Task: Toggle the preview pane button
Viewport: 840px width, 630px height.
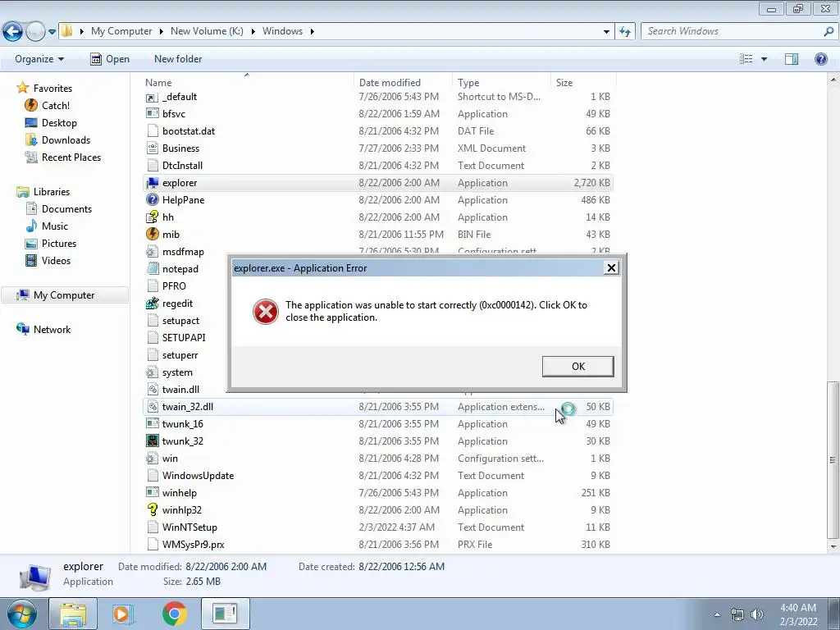Action: (792, 59)
